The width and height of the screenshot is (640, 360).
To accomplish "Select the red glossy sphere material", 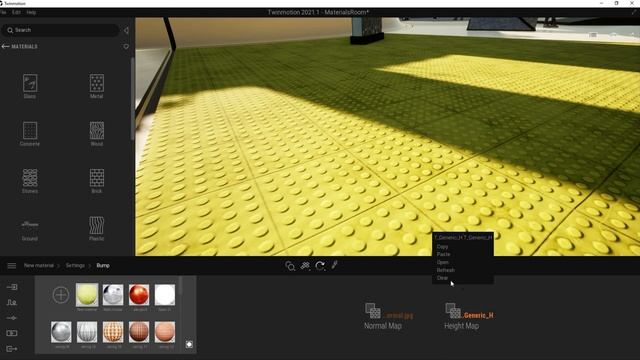I will (139, 295).
